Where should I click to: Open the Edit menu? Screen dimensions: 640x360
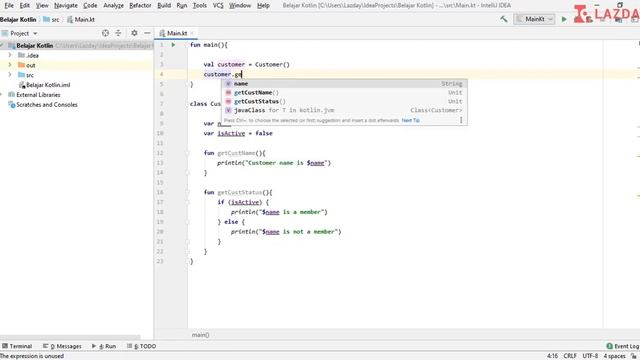click(x=24, y=5)
